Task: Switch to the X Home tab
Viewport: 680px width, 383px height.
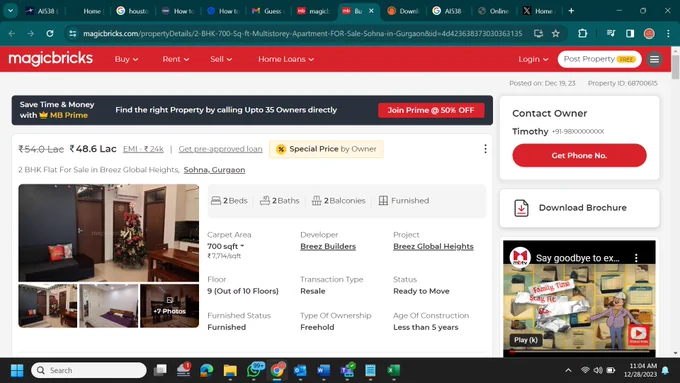Action: pos(538,11)
